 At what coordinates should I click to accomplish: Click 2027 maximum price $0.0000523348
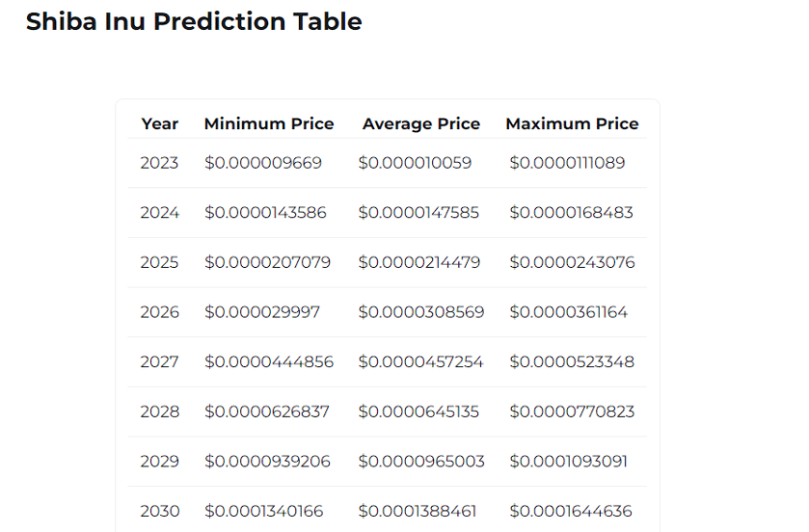click(572, 361)
